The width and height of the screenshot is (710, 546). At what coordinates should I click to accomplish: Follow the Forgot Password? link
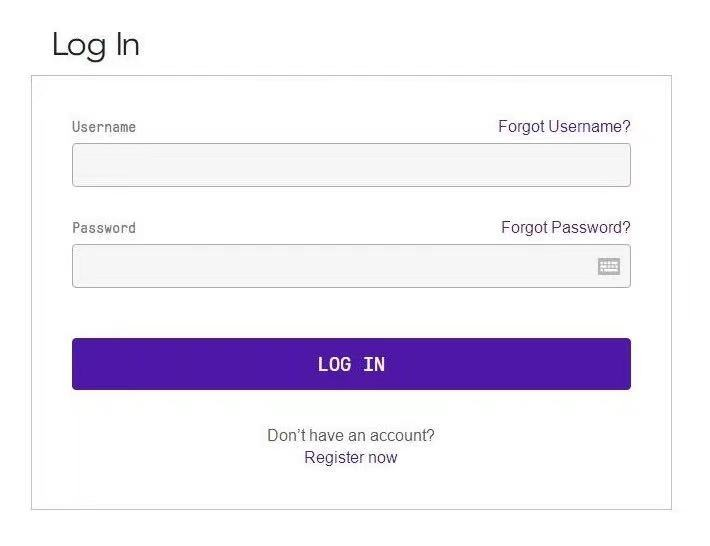[565, 228]
